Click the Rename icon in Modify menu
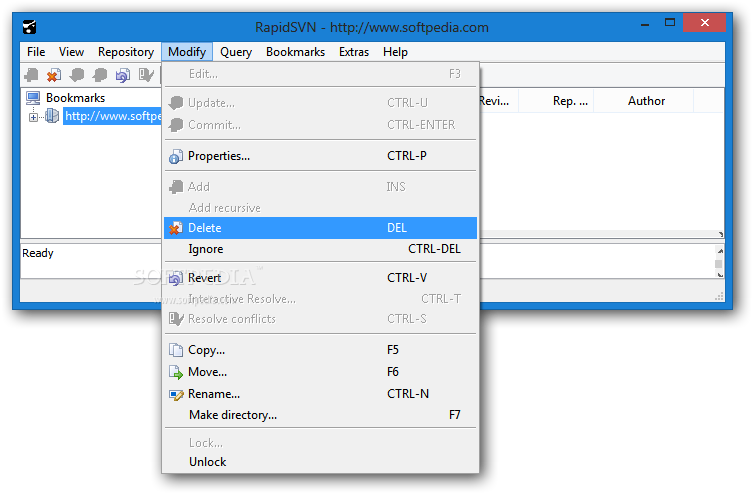The height and width of the screenshot is (494, 753). [x=176, y=394]
